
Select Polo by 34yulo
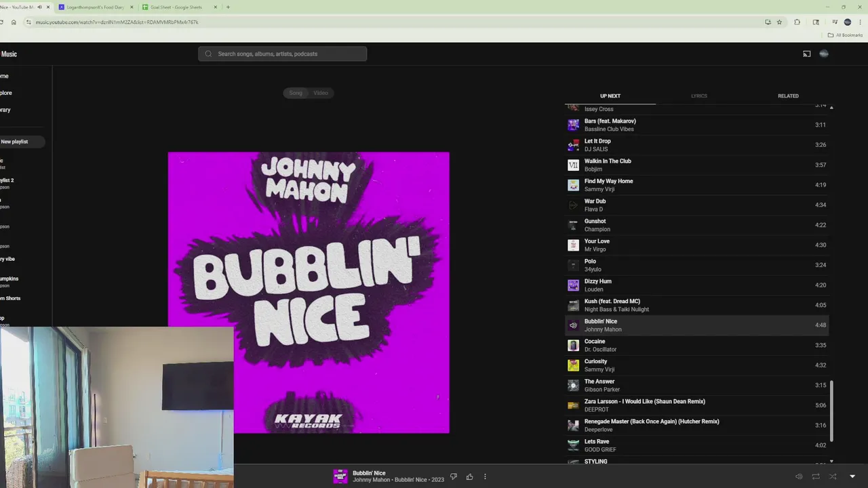(x=696, y=265)
